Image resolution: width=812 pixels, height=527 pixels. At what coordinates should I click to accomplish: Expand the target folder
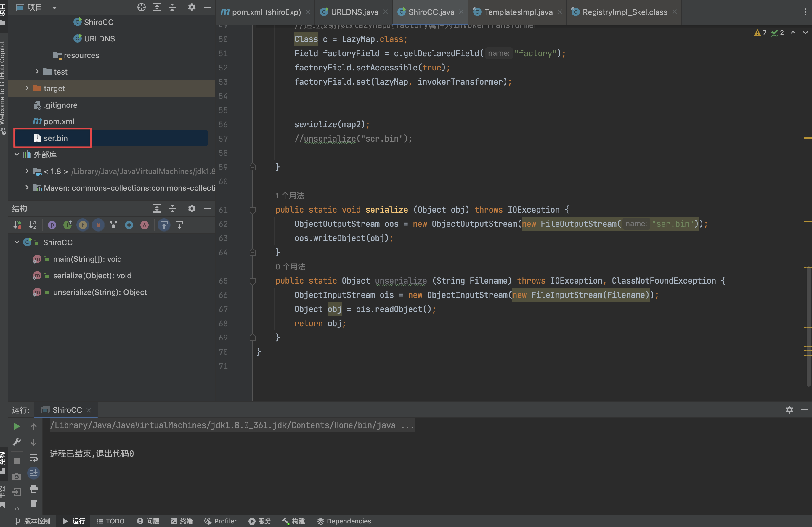coord(27,88)
